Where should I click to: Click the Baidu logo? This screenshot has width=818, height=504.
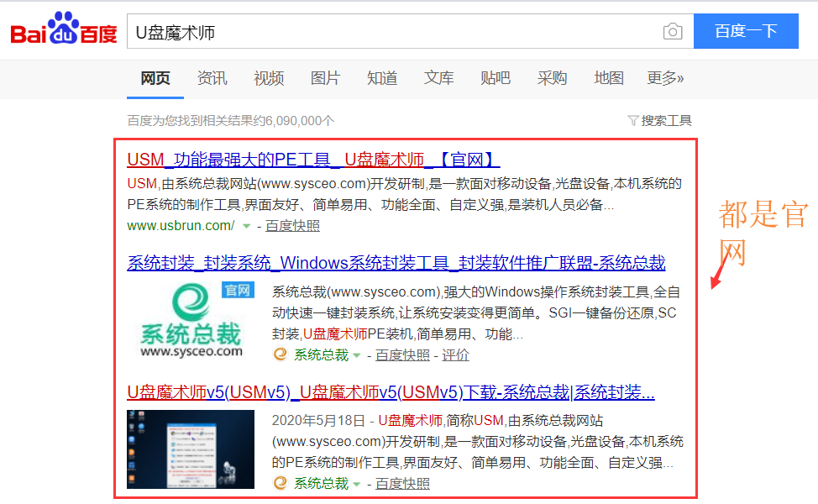click(x=64, y=32)
